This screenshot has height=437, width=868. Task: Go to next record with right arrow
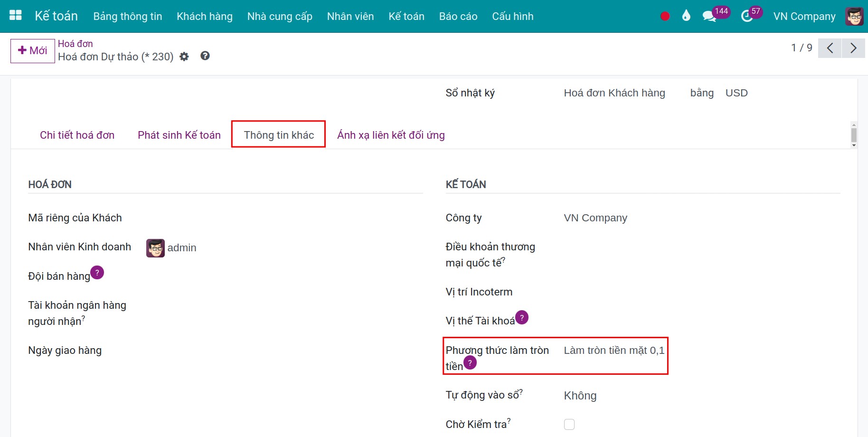tap(853, 48)
